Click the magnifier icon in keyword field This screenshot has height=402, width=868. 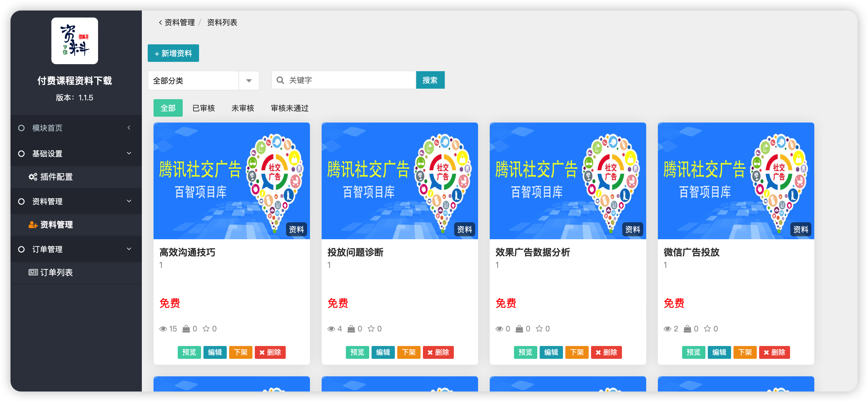pyautogui.click(x=280, y=80)
